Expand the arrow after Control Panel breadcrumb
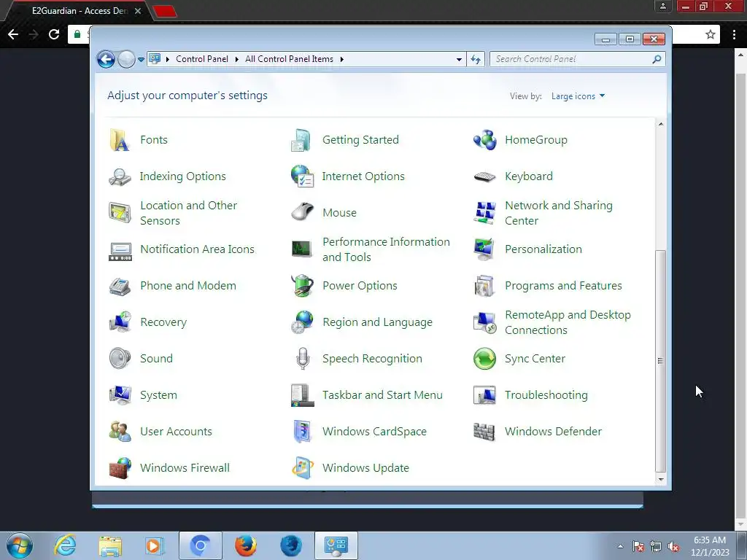 pos(237,60)
